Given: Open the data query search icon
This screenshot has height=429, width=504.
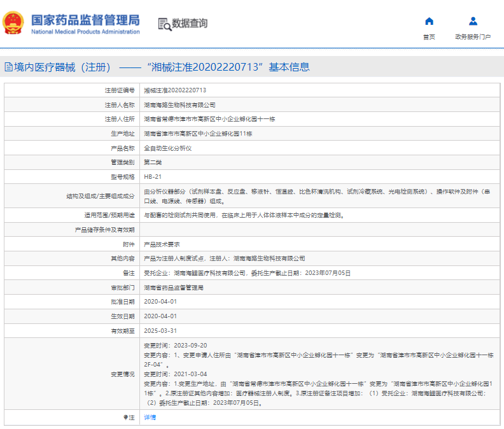Looking at the screenshot, I should [165, 24].
